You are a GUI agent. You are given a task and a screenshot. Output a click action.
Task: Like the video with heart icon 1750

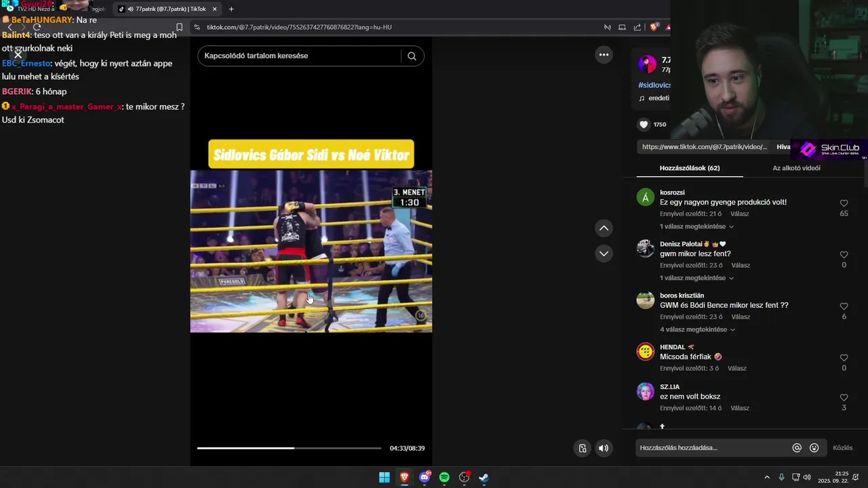pos(644,125)
